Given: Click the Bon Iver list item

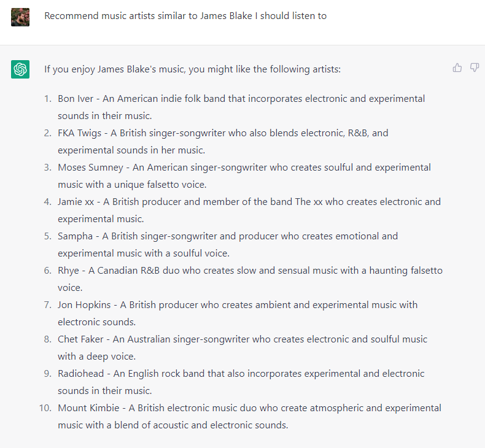Looking at the screenshot, I should point(241,107).
